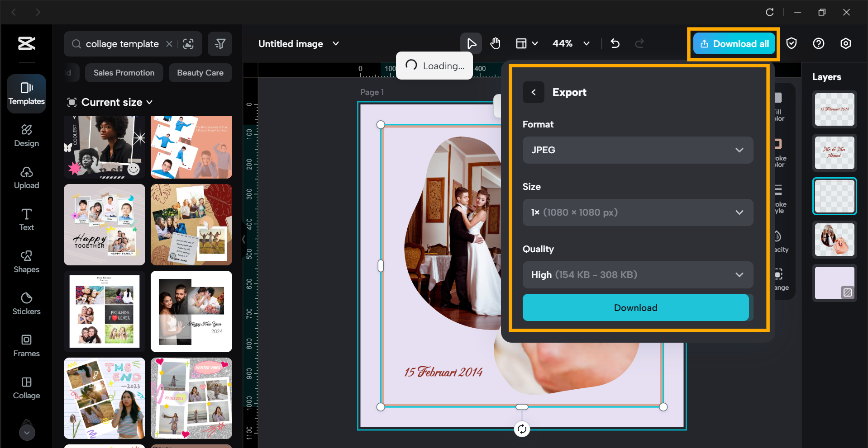Open the Sales Promotion category
Image resolution: width=868 pixels, height=448 pixels.
coord(124,72)
